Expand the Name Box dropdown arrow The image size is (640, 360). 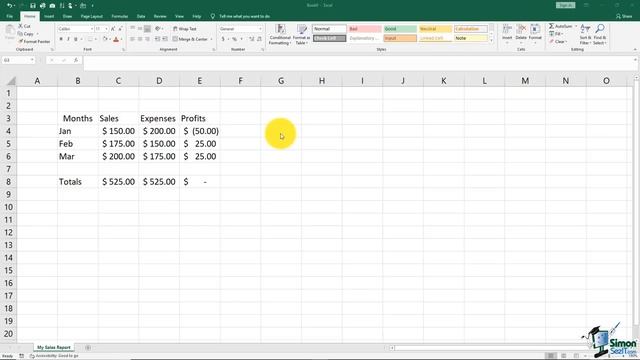(32, 60)
